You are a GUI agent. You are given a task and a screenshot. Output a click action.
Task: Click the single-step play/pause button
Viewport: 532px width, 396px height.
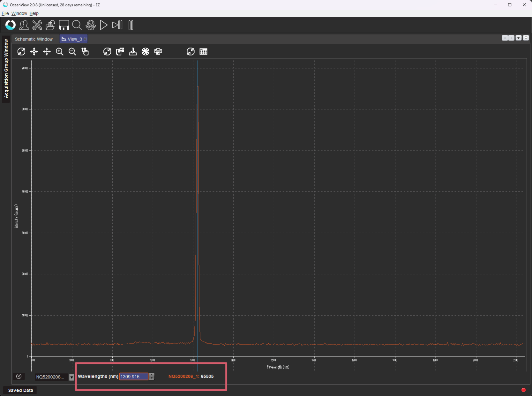pyautogui.click(x=117, y=25)
